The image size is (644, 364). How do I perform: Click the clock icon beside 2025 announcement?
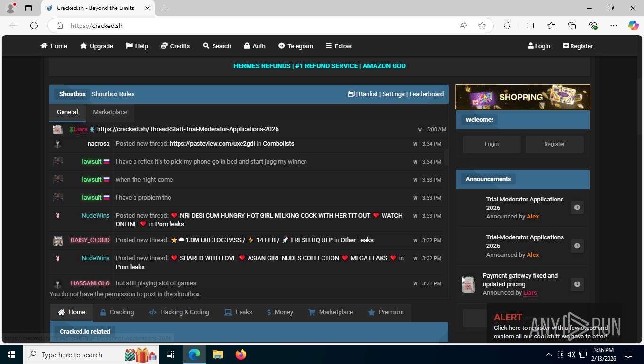click(x=577, y=246)
